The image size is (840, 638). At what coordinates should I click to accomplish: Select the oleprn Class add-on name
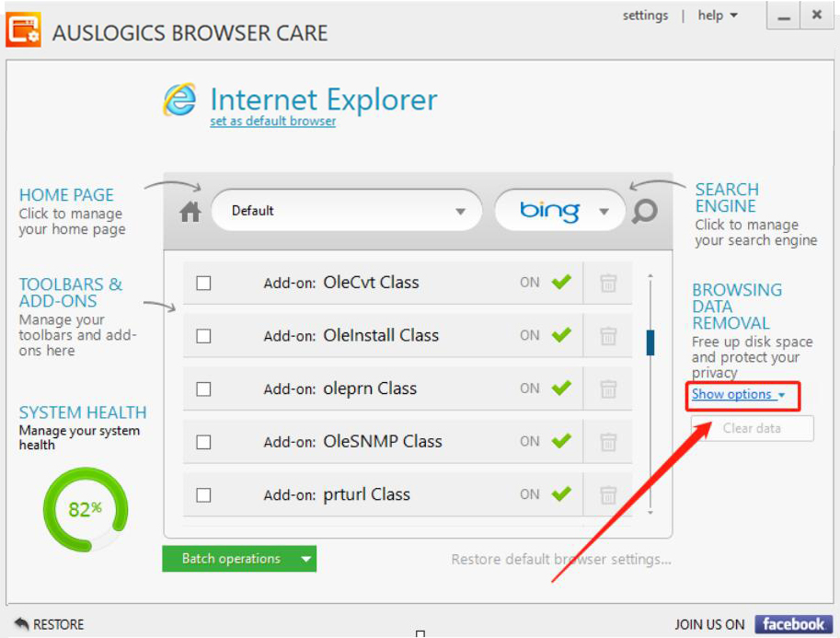(x=370, y=389)
